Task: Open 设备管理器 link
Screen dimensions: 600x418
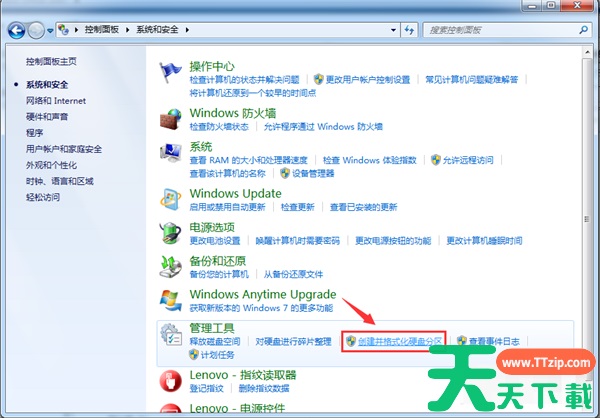Action: pos(313,173)
